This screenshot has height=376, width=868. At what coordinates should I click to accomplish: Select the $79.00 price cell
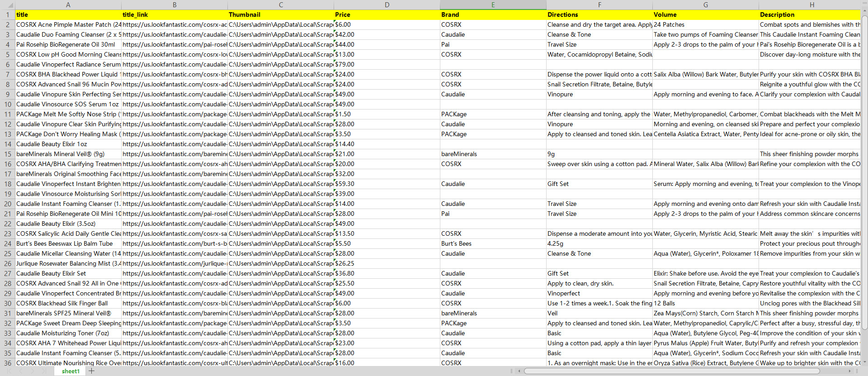click(387, 64)
